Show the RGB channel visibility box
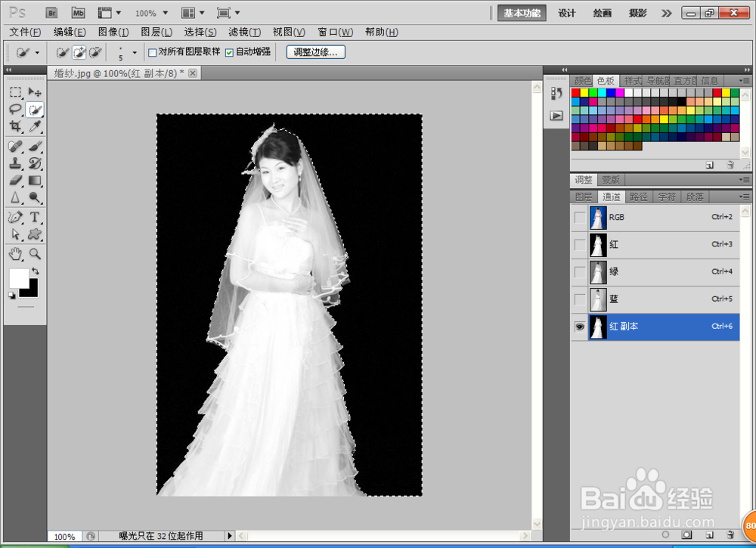Viewport: 756px width, 548px height. pos(580,218)
